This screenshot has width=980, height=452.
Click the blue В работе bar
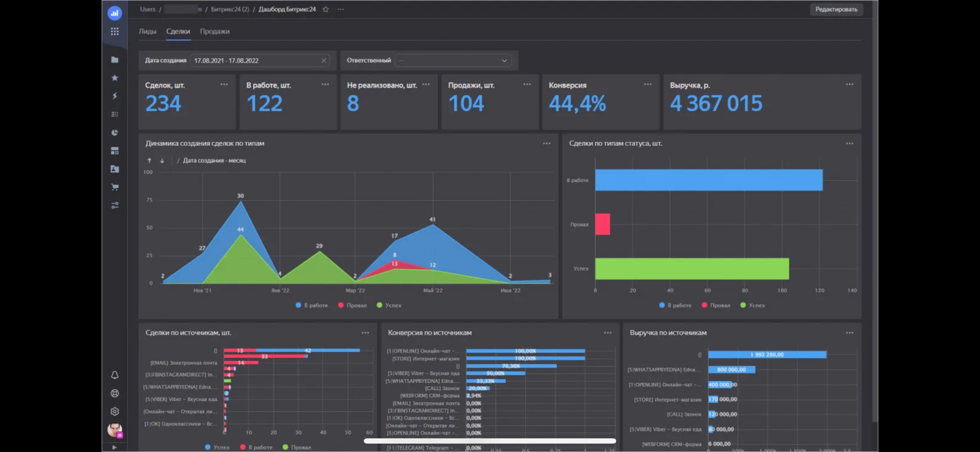pos(709,180)
